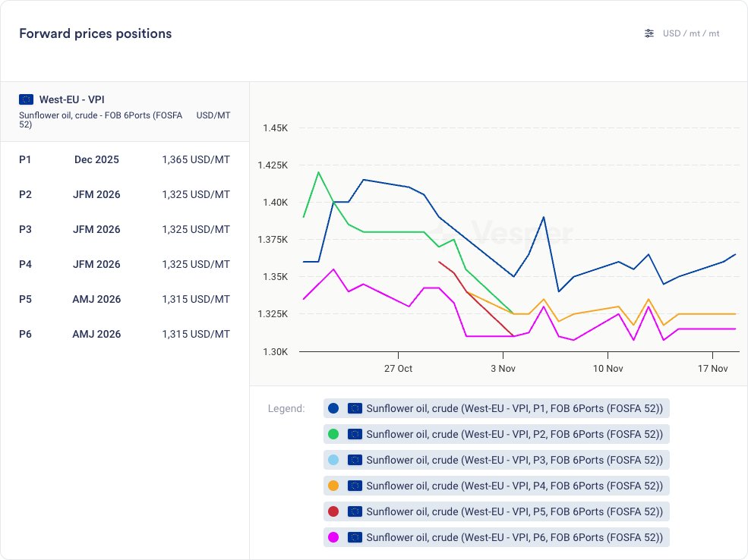This screenshot has width=748, height=560.
Task: Click the West-EU - VPI header title
Action: [71, 99]
